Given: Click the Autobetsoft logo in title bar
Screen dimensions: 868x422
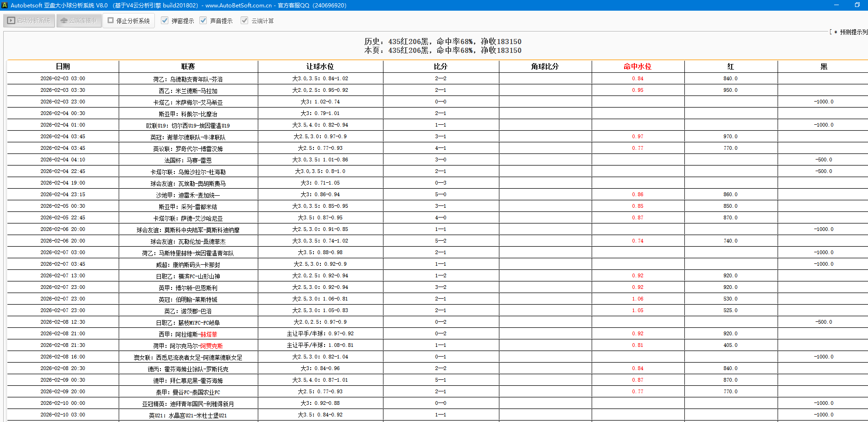Looking at the screenshot, I should (5, 5).
